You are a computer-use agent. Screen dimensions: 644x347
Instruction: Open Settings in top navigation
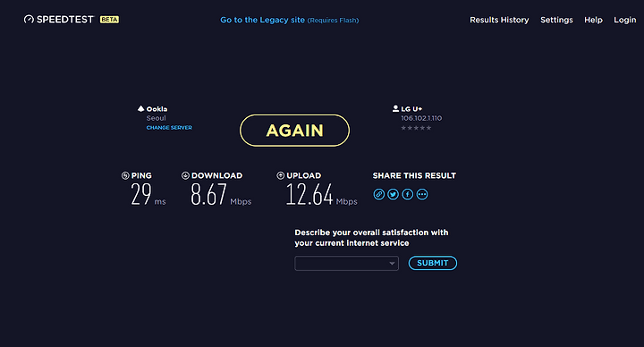click(556, 20)
